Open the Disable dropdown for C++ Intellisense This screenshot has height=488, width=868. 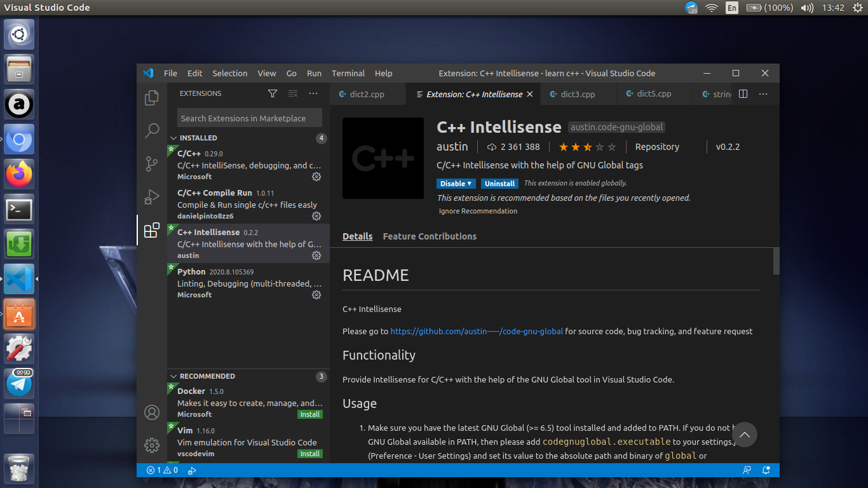(456, 184)
